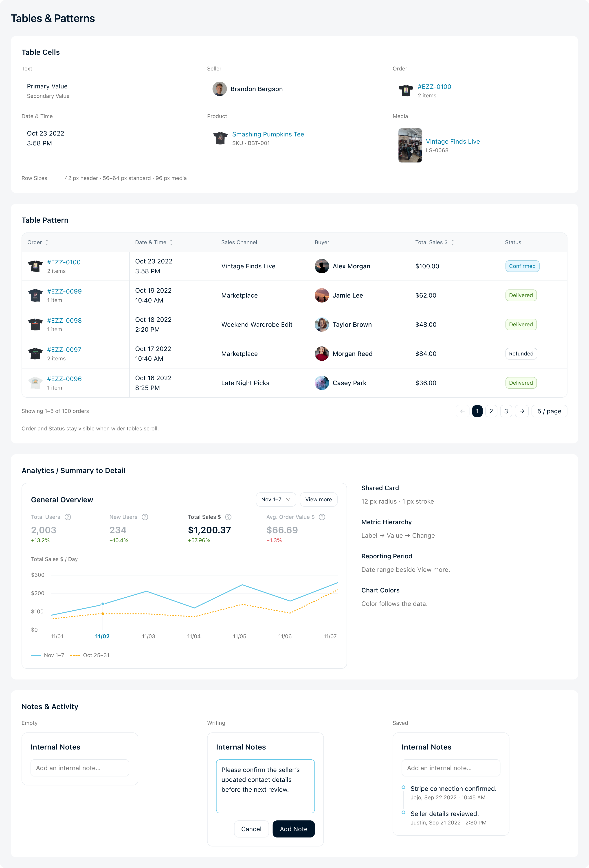Click Jamie Lee's avatar
Screen dimensions: 589x868
pyautogui.click(x=322, y=296)
